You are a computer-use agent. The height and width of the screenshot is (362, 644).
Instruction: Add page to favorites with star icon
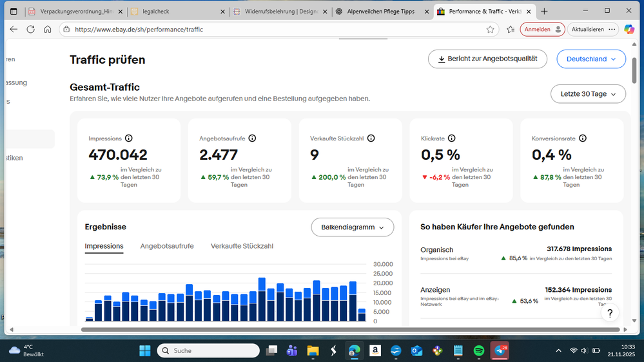coord(490,29)
